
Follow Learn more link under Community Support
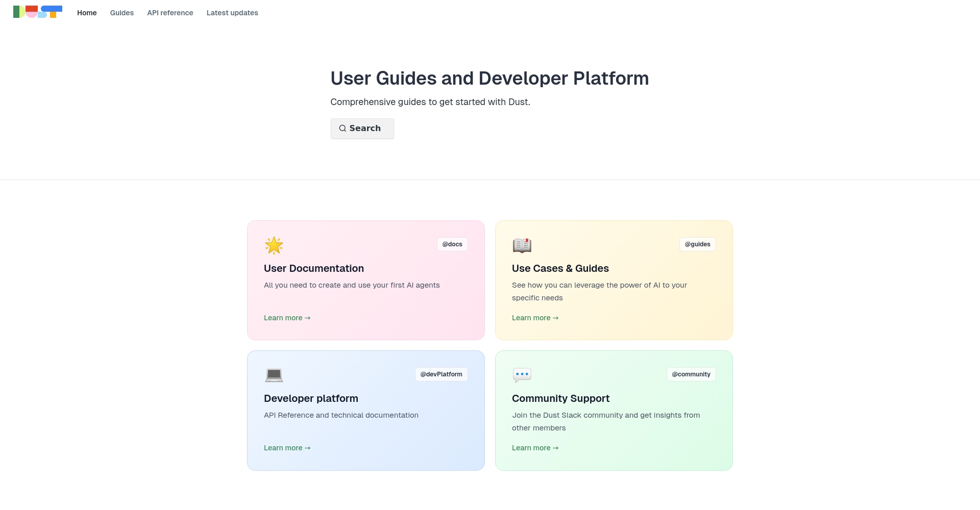(x=535, y=448)
